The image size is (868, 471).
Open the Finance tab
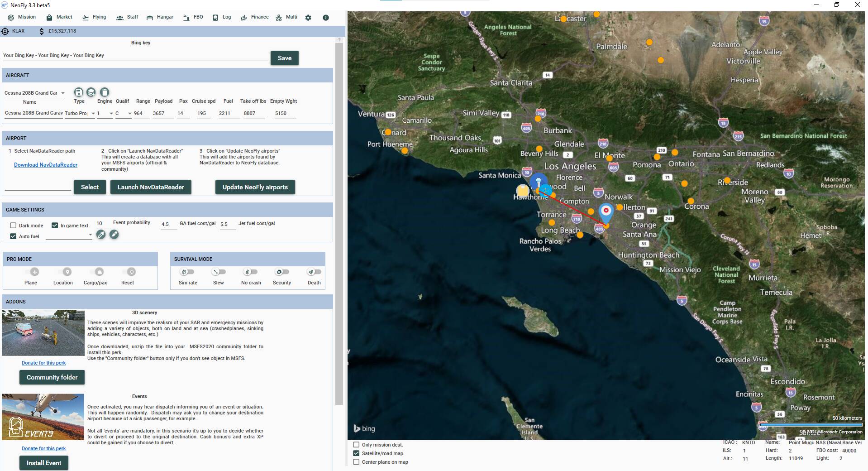click(255, 17)
